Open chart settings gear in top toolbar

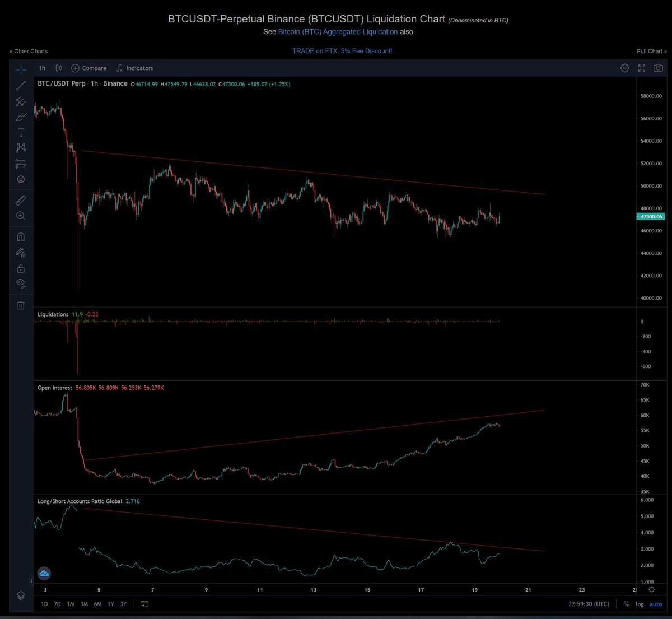(x=625, y=68)
